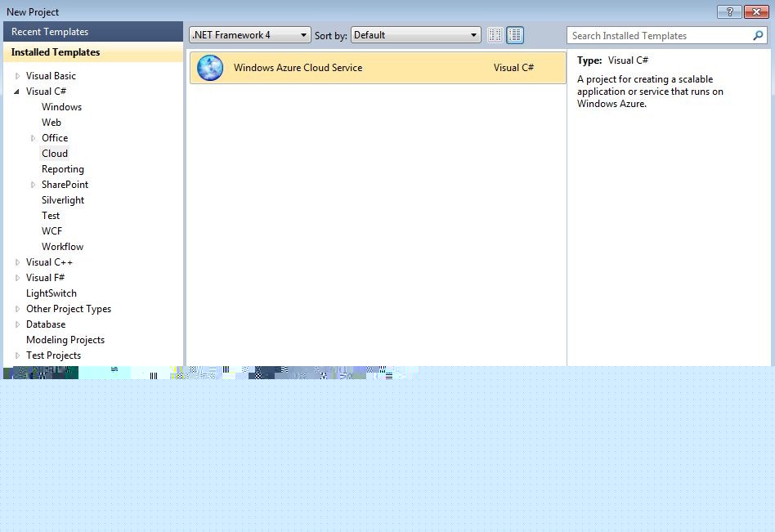Screen dimensions: 775x532
Task: Expand the Visual C++ node
Action: 17,262
